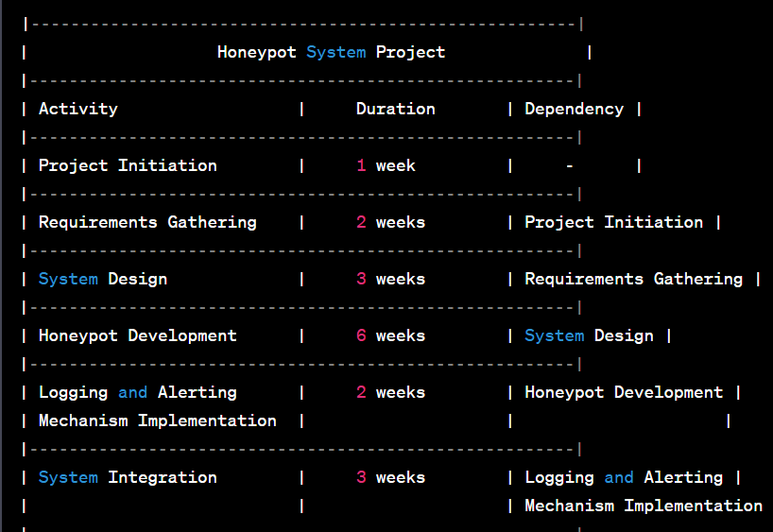
Task: Click "3 weeks" in the System Integration row
Action: 390,477
